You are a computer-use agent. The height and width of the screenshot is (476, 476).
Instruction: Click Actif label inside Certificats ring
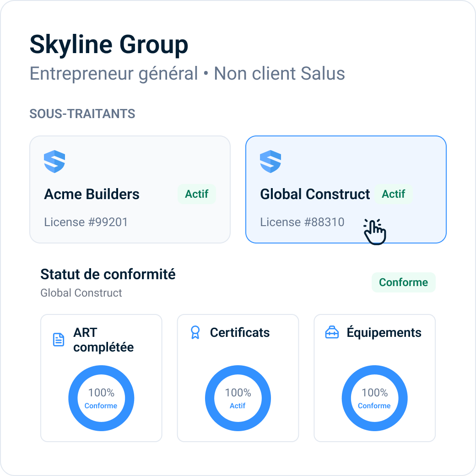click(x=238, y=406)
